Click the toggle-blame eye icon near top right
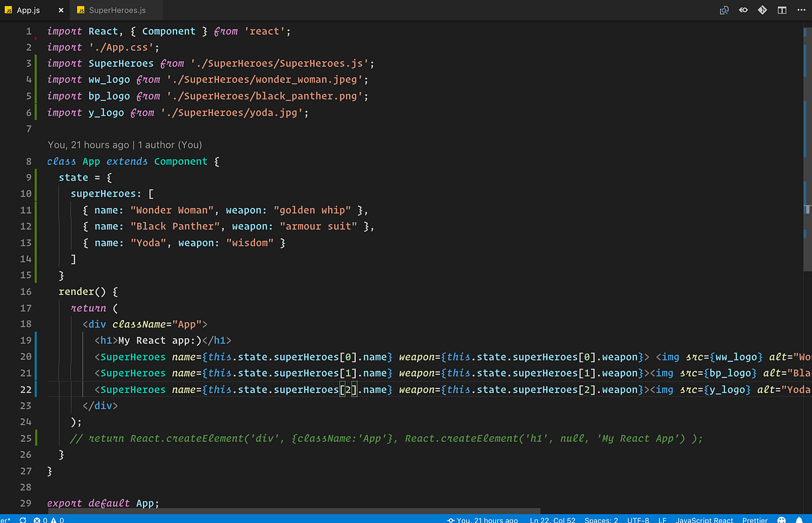The height and width of the screenshot is (523, 812). coord(743,10)
